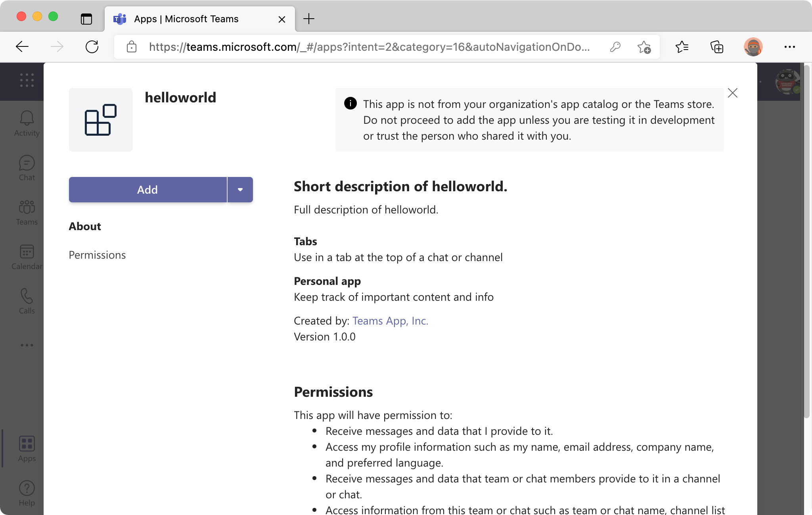Dismiss the warning notification message
The width and height of the screenshot is (812, 515).
tap(732, 93)
